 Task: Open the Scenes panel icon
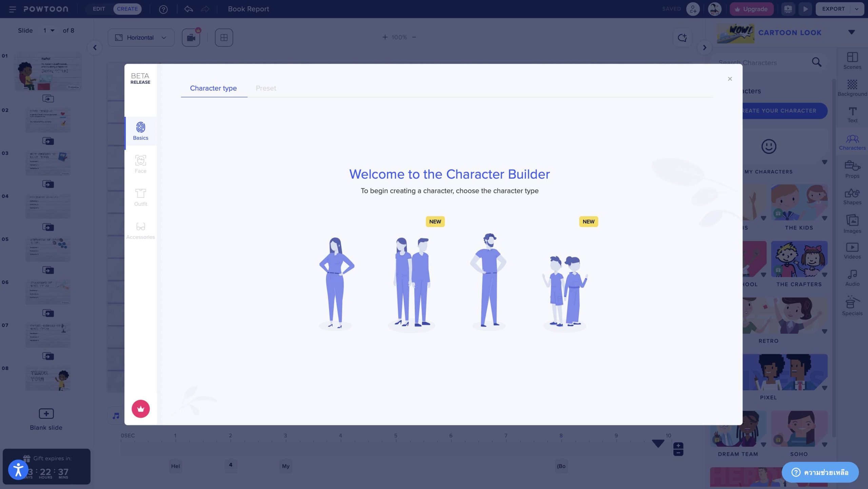[x=852, y=61]
